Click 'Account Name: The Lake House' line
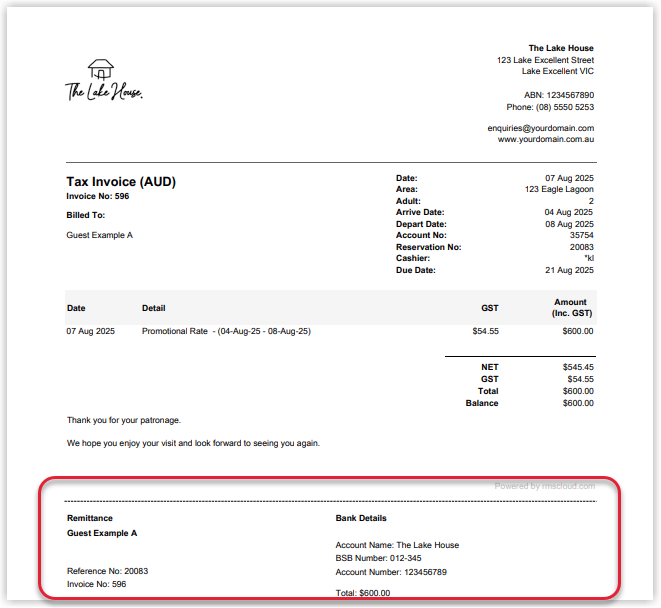 [x=397, y=545]
